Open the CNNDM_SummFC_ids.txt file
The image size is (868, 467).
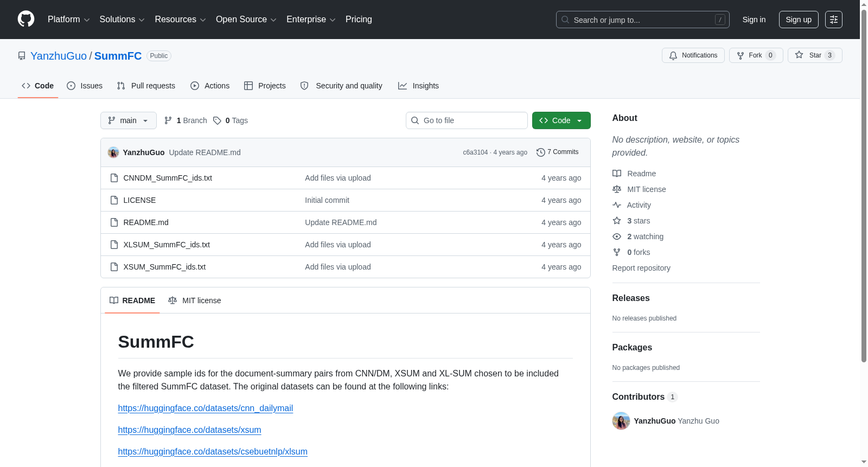point(168,178)
